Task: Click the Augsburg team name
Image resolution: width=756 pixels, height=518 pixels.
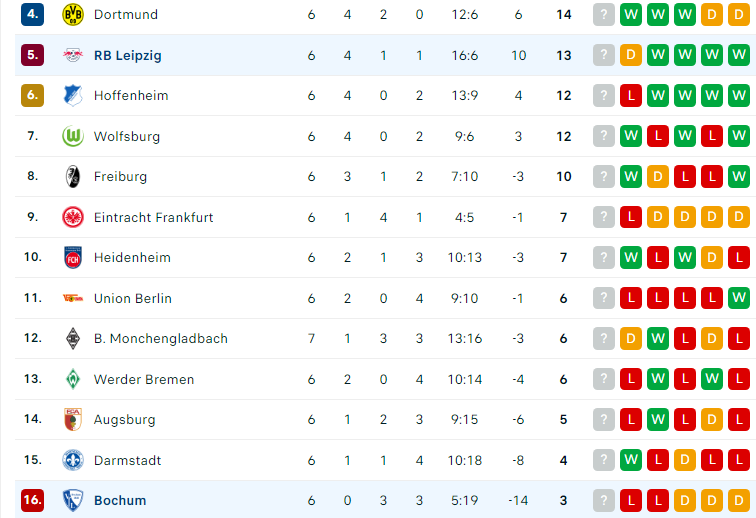Action: click(x=124, y=420)
